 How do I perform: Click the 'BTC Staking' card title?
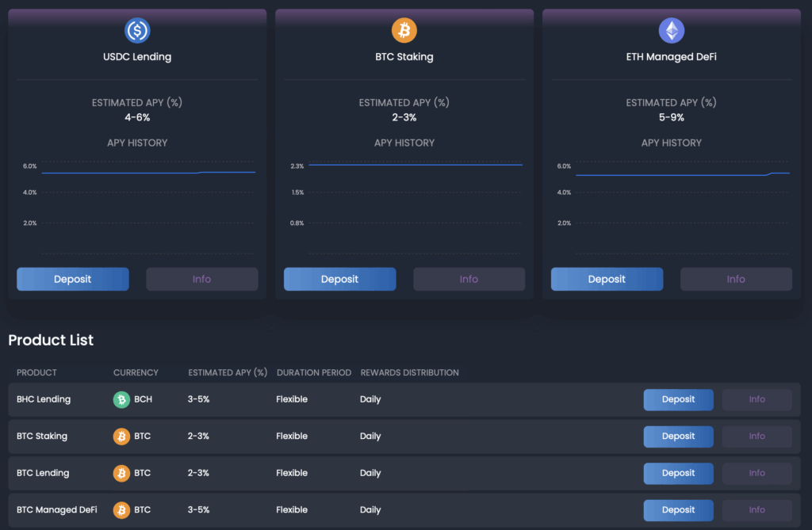pyautogui.click(x=404, y=57)
